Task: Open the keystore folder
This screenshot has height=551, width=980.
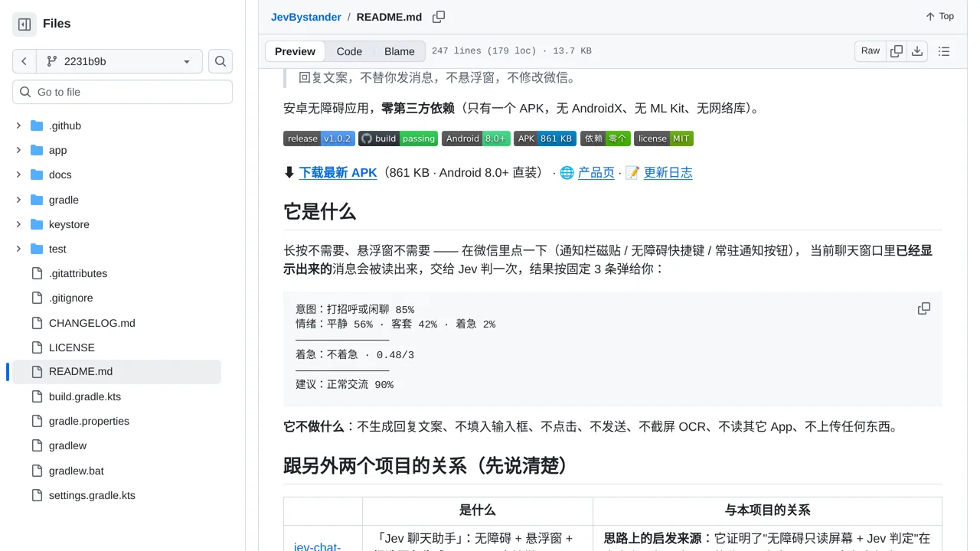Action: (x=69, y=224)
